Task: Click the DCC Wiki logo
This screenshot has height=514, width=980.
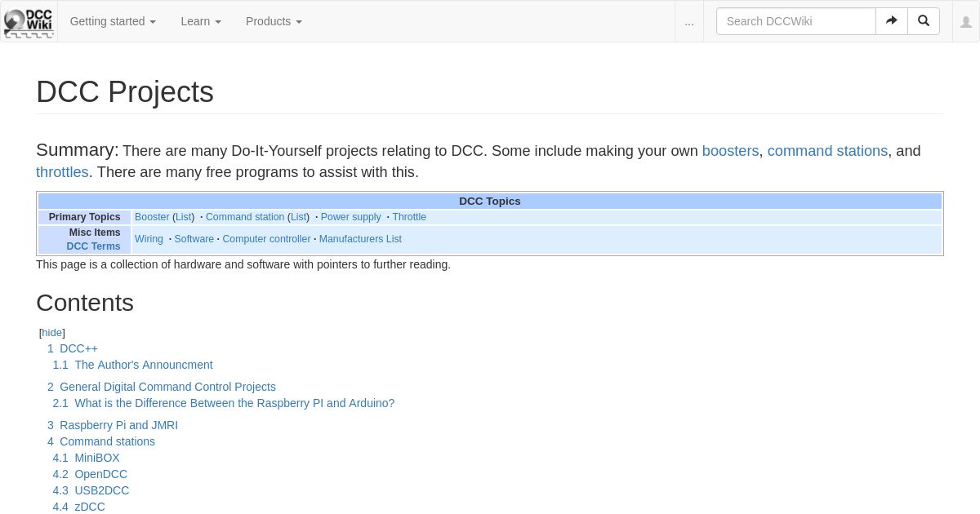Action: 29,22
